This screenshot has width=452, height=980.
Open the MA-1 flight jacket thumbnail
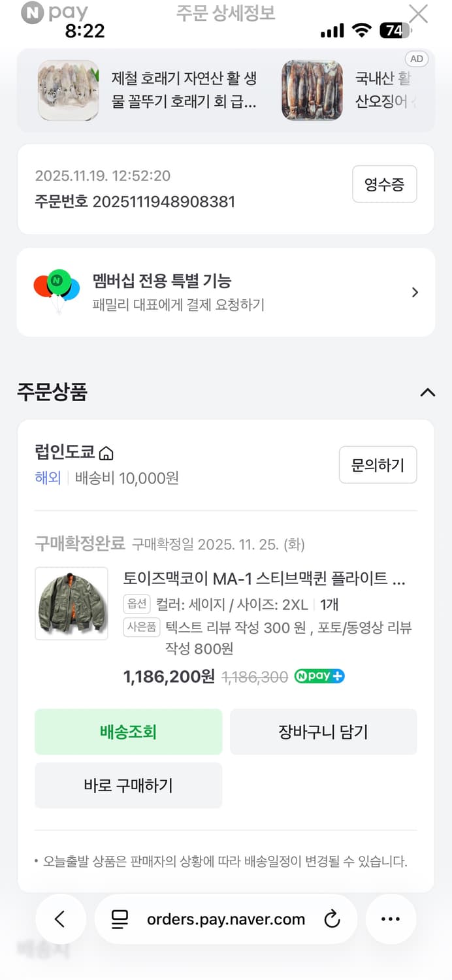(72, 602)
